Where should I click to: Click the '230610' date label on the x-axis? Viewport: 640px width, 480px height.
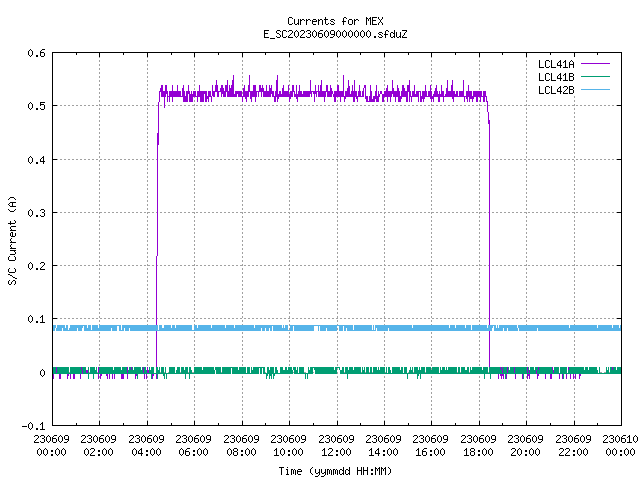tap(620, 439)
